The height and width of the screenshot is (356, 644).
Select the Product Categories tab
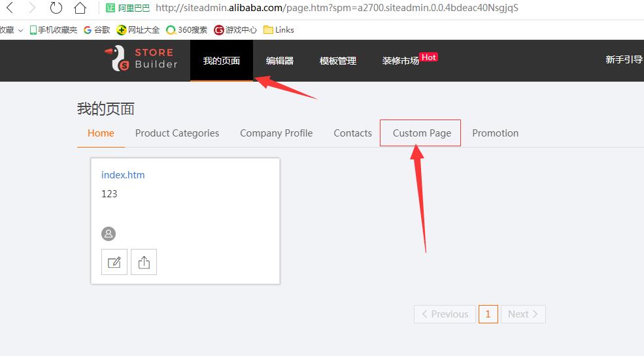point(177,133)
